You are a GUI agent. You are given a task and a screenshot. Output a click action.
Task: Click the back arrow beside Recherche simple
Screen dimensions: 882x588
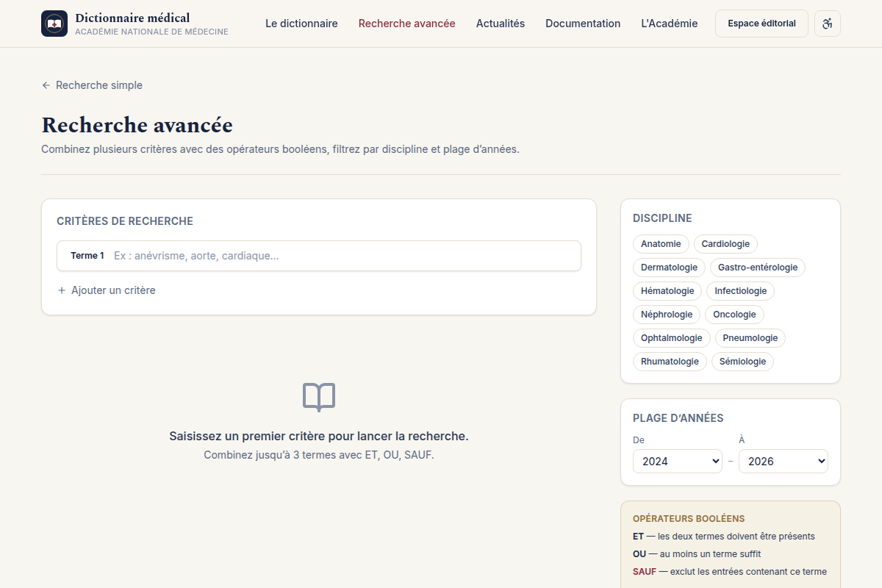tap(46, 85)
